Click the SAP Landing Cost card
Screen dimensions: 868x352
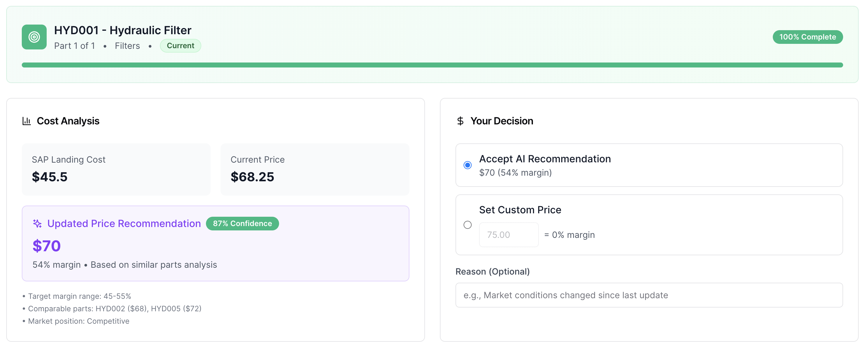tap(116, 169)
